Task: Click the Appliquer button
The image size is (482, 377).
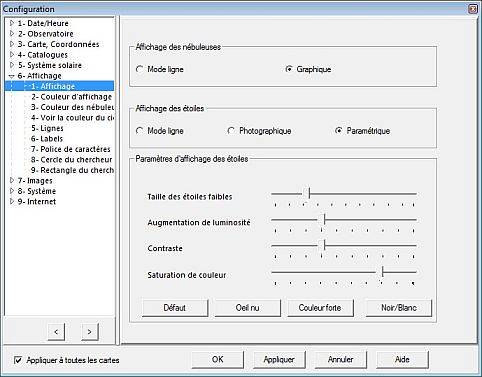Action: click(279, 359)
